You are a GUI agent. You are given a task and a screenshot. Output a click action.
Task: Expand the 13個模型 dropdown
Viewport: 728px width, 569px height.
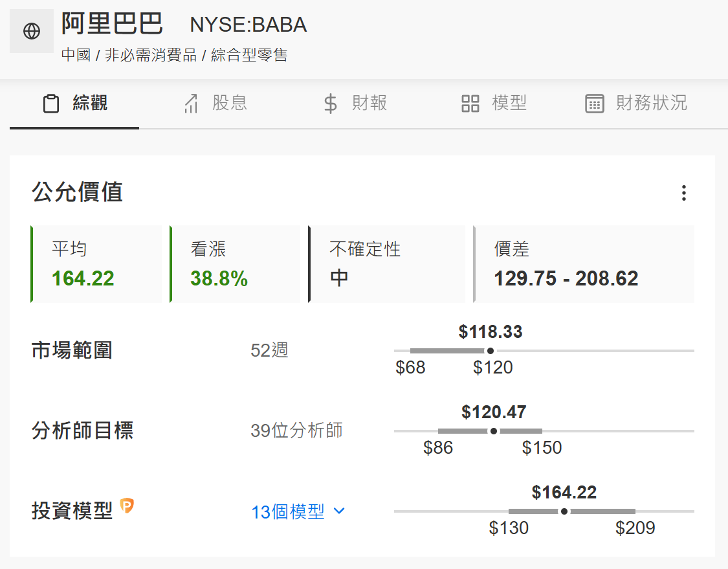point(298,511)
